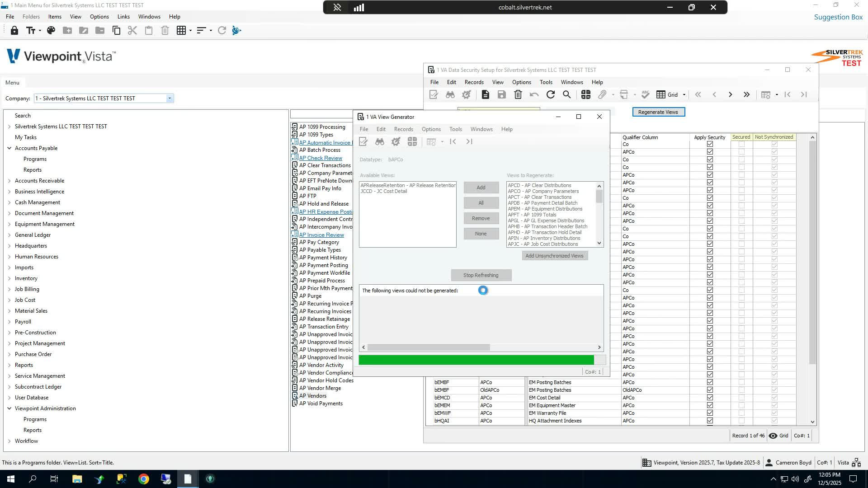Expand the Workflow tree node
The height and width of the screenshot is (488, 868).
(x=9, y=441)
